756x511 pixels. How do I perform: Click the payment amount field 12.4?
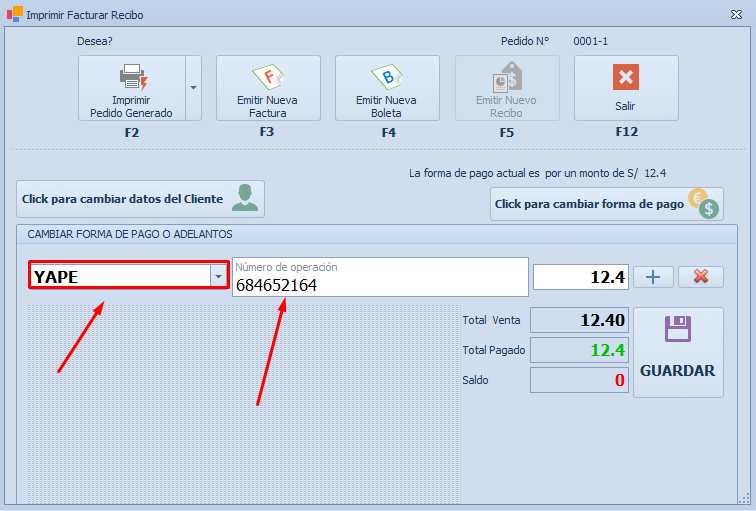click(580, 277)
